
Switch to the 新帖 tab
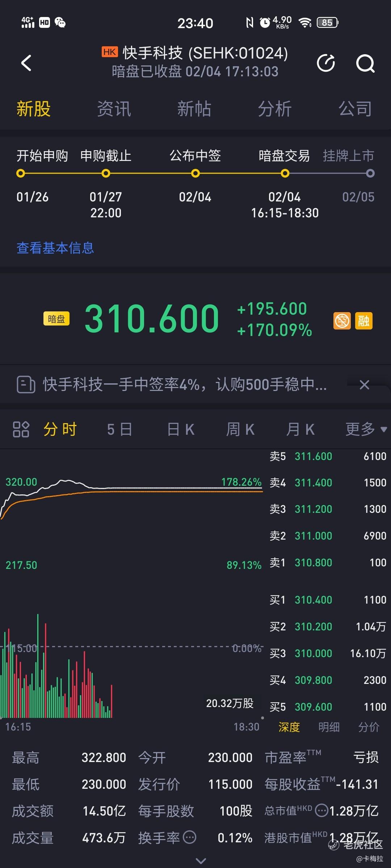coord(194,109)
